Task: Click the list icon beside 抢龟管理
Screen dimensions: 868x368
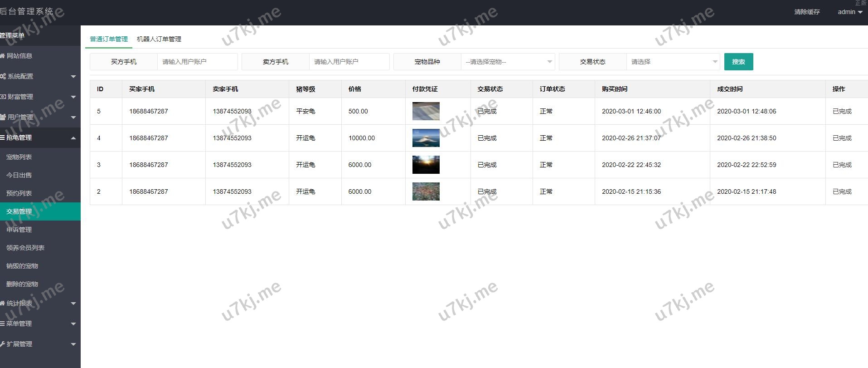Action: point(2,137)
